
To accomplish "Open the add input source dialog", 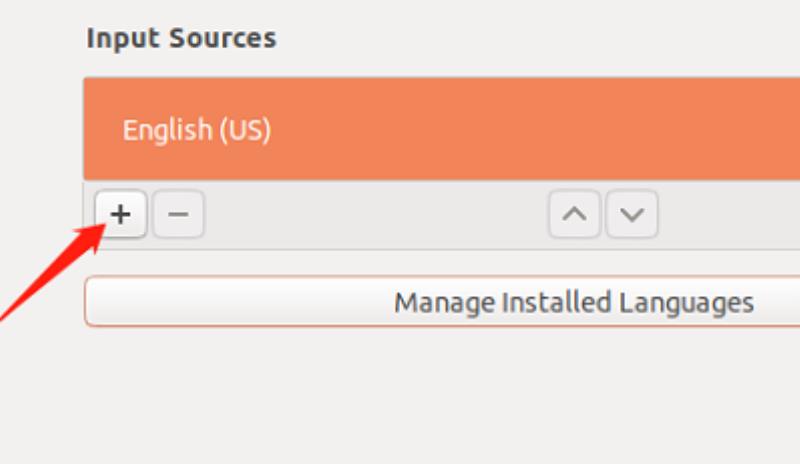I will pos(121,214).
